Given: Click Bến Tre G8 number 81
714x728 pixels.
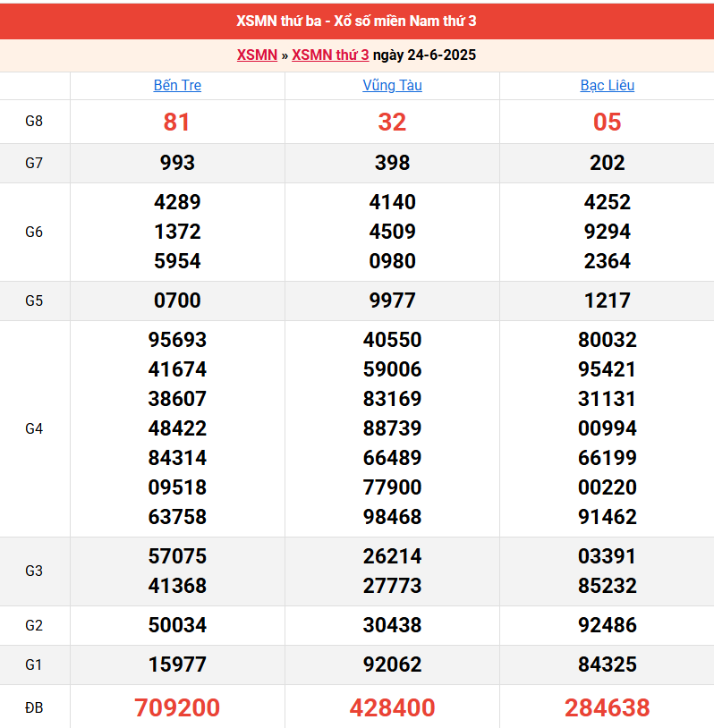Looking at the screenshot, I should pos(177,123).
